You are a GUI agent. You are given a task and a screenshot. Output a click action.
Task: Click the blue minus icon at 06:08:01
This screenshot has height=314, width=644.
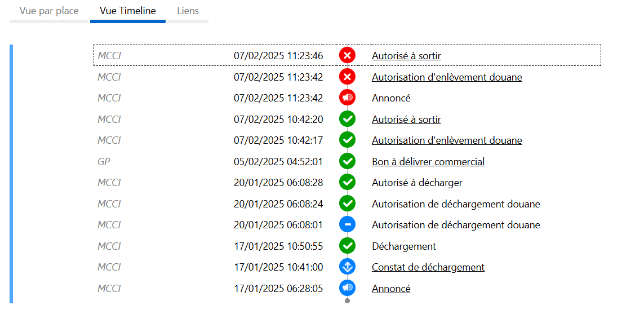pyautogui.click(x=347, y=224)
